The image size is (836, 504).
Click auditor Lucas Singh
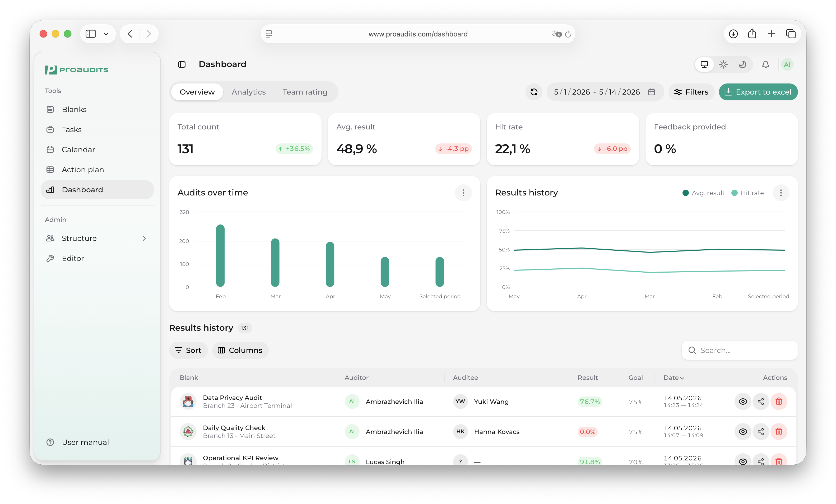pyautogui.click(x=385, y=462)
